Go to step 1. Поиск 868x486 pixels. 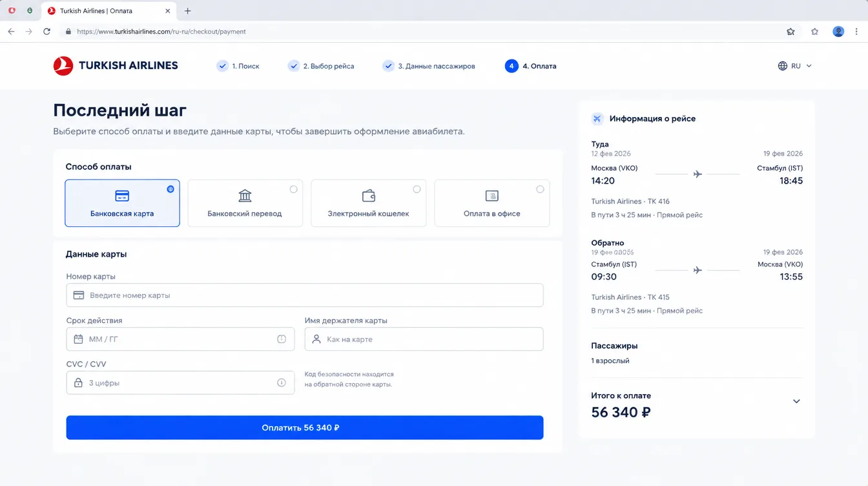pos(238,66)
